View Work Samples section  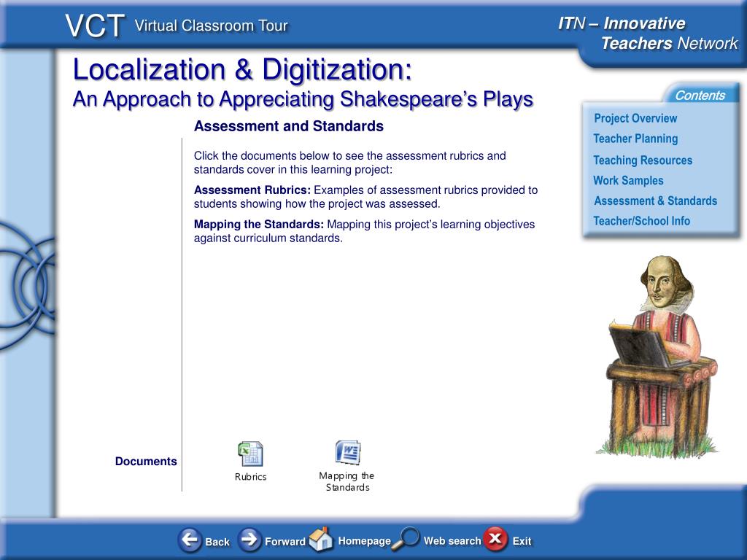[x=628, y=181]
